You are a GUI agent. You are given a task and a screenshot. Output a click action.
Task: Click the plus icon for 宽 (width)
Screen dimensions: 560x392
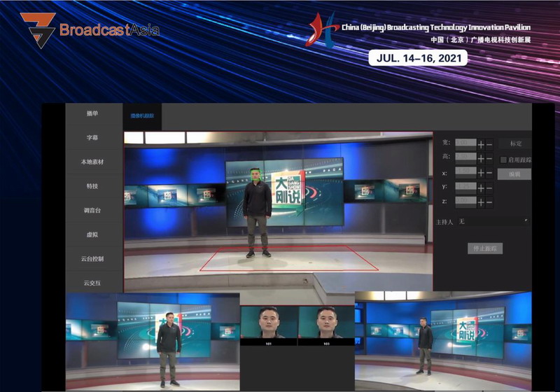click(x=481, y=144)
